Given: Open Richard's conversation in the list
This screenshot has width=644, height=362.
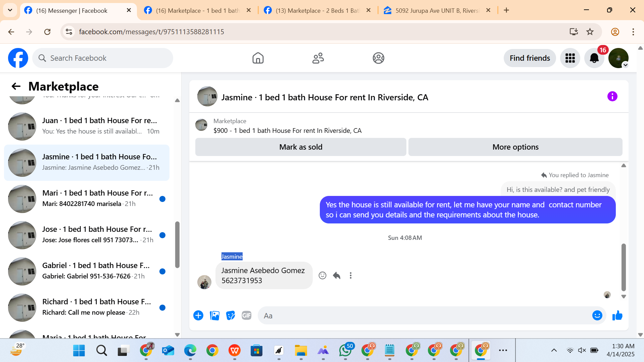Looking at the screenshot, I should [87, 308].
